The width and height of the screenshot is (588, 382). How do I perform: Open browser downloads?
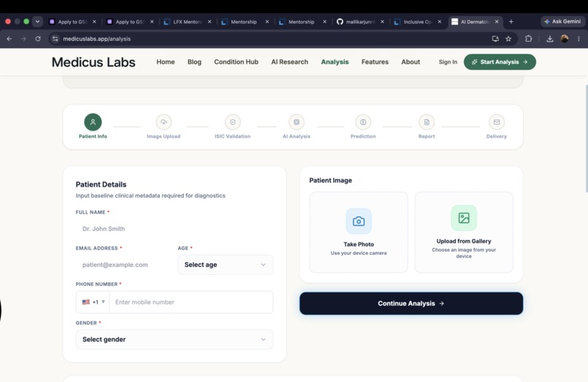click(550, 39)
